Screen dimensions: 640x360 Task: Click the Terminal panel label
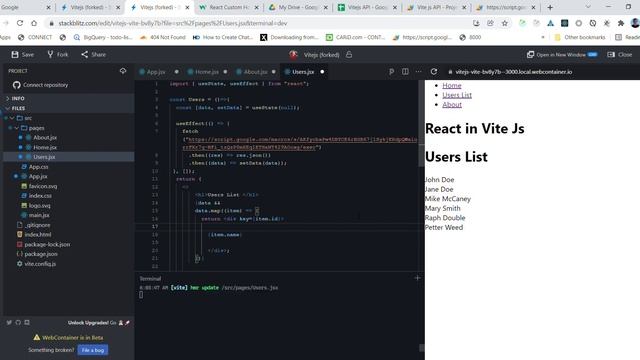tap(150, 279)
